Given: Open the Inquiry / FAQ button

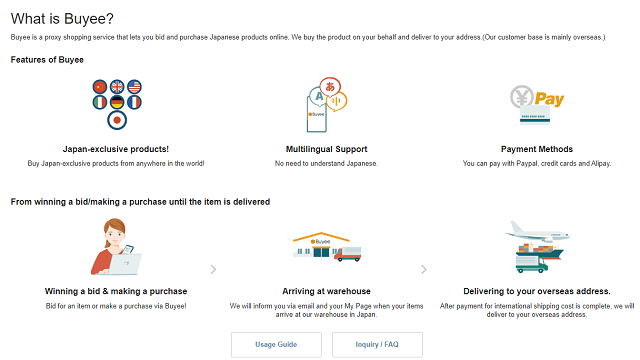Looking at the screenshot, I should [377, 344].
